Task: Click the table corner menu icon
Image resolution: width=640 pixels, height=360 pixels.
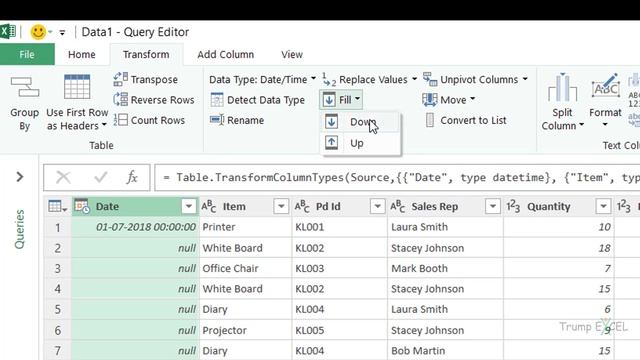Action: click(x=58, y=207)
